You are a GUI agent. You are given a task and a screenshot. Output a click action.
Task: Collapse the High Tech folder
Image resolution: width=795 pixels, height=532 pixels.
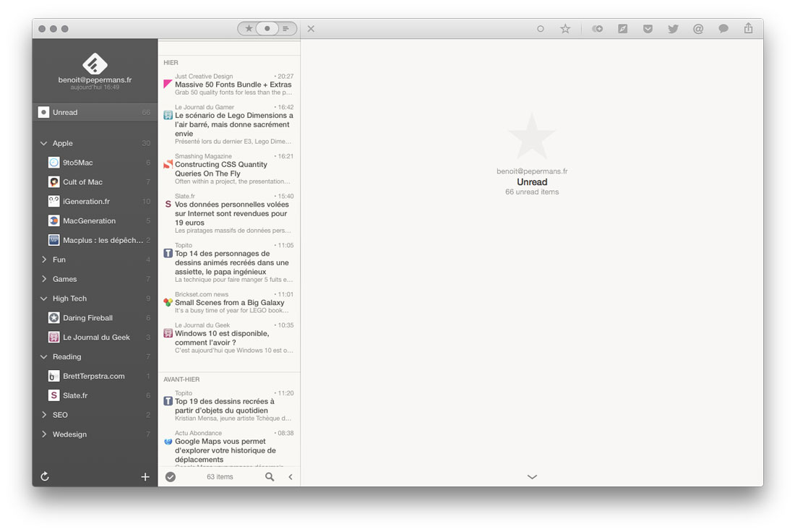[x=43, y=299]
